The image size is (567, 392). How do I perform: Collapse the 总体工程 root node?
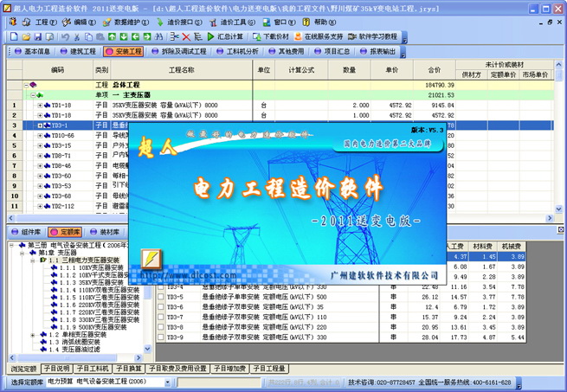coord(26,85)
